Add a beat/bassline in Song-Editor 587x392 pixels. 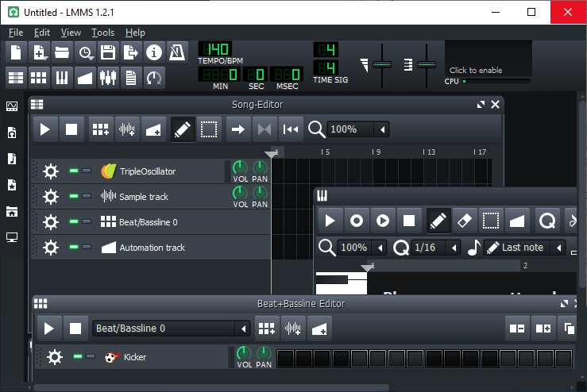point(101,129)
